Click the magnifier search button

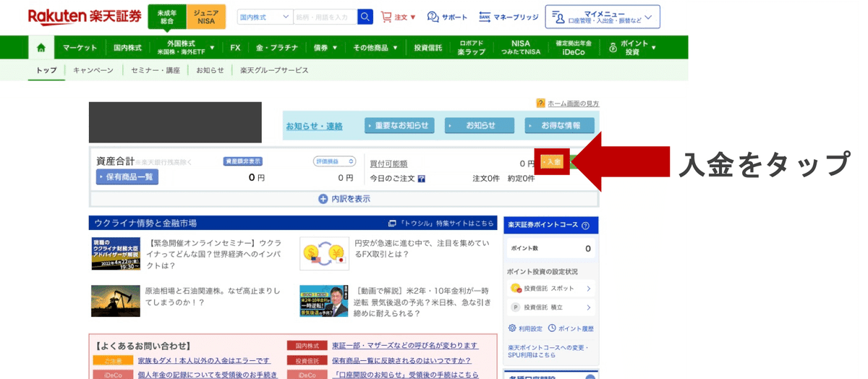click(x=365, y=17)
